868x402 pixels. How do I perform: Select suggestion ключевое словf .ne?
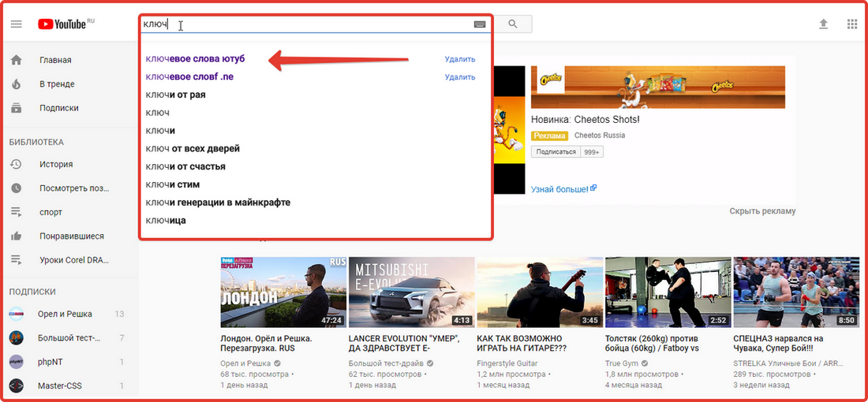coord(189,77)
